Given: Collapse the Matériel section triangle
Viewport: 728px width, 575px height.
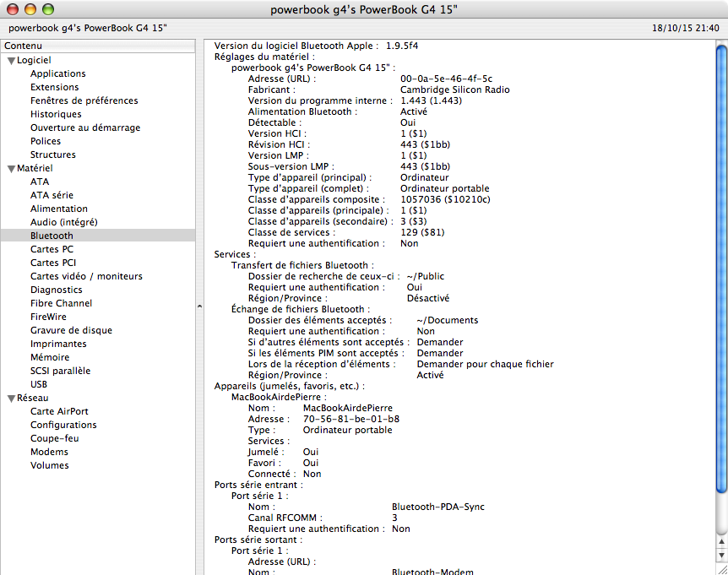Looking at the screenshot, I should (11, 169).
